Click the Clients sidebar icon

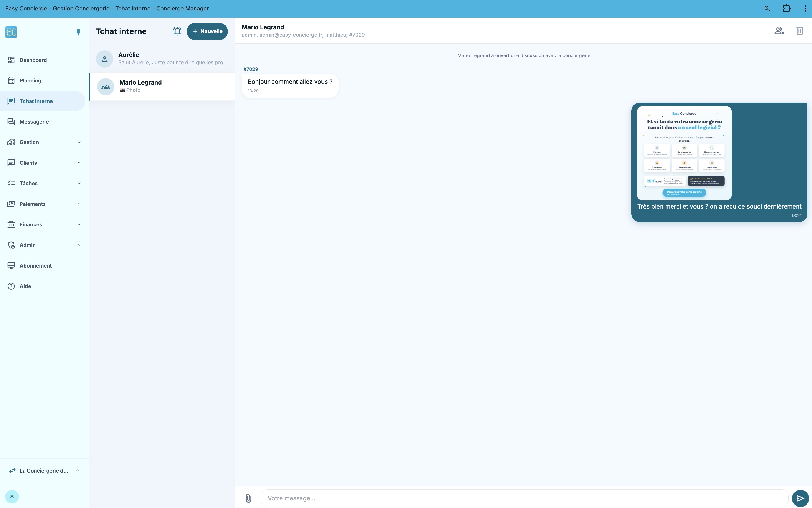point(11,163)
